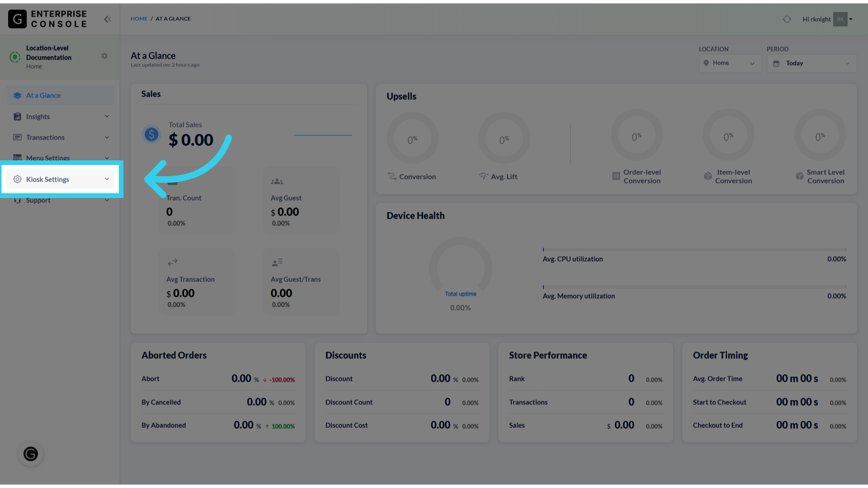The image size is (868, 488).
Task: Click Last updated on text
Action: pyautogui.click(x=165, y=65)
